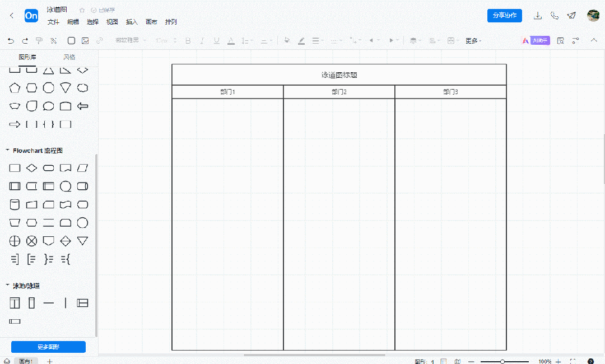Open the font color picker
Viewport: 605px width, 364px height.
click(231, 40)
